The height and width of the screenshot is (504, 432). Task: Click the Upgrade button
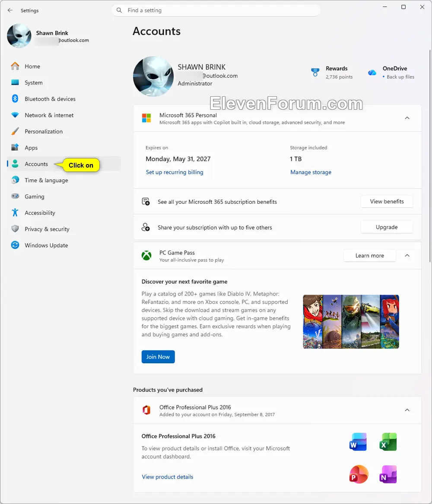(387, 227)
